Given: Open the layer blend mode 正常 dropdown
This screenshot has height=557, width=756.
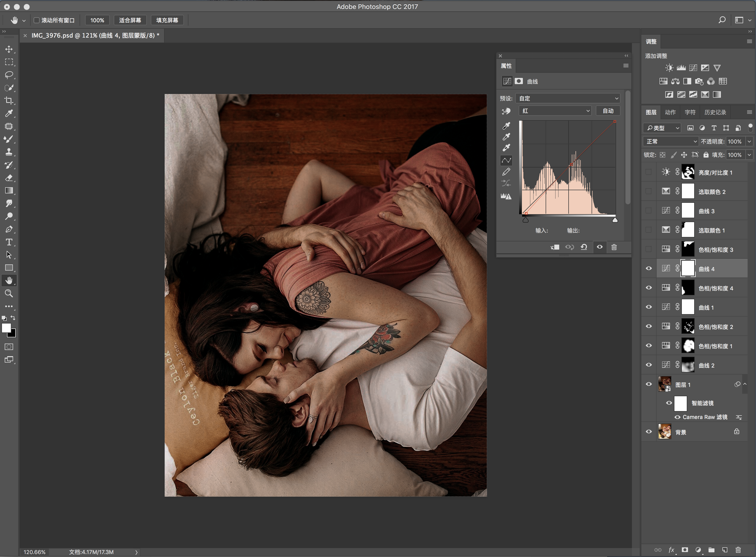Looking at the screenshot, I should (x=671, y=142).
